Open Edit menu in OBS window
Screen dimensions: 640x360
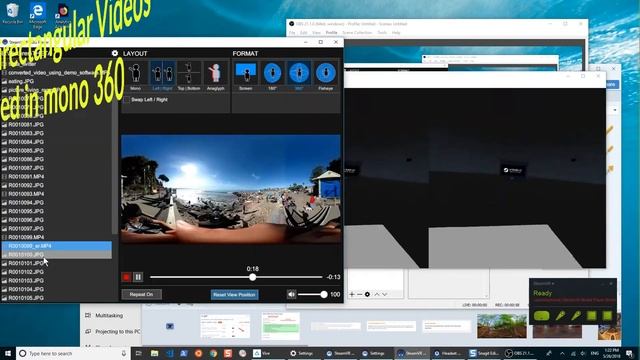[304, 33]
